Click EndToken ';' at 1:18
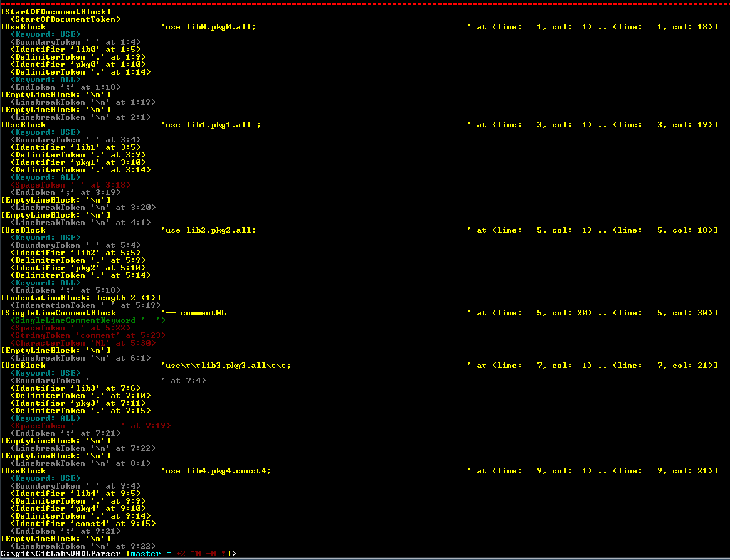730x560 pixels. (x=66, y=87)
